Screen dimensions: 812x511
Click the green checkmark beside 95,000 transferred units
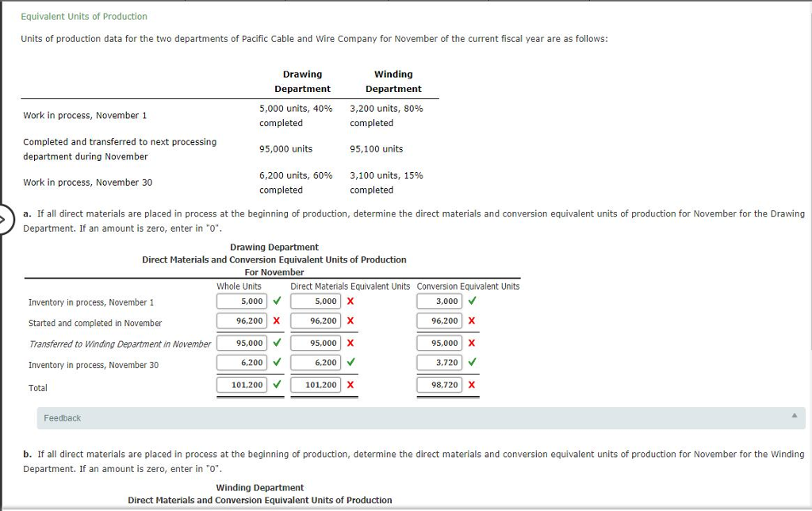click(277, 343)
